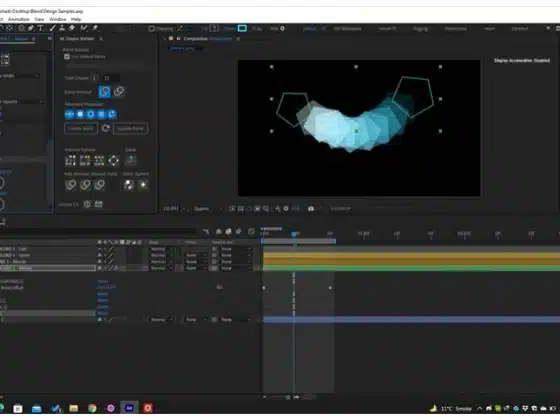Click the current time indicator playhead
The image size is (560, 420).
(x=294, y=234)
